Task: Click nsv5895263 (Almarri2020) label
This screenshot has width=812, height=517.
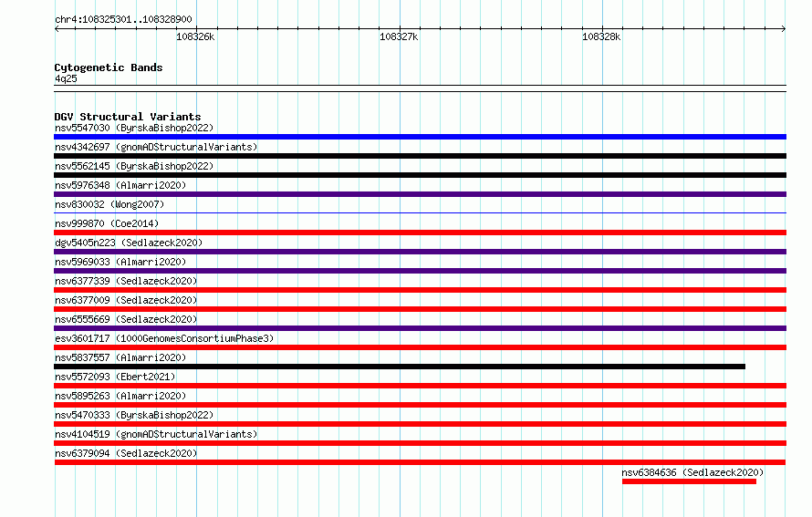Action: 120,396
